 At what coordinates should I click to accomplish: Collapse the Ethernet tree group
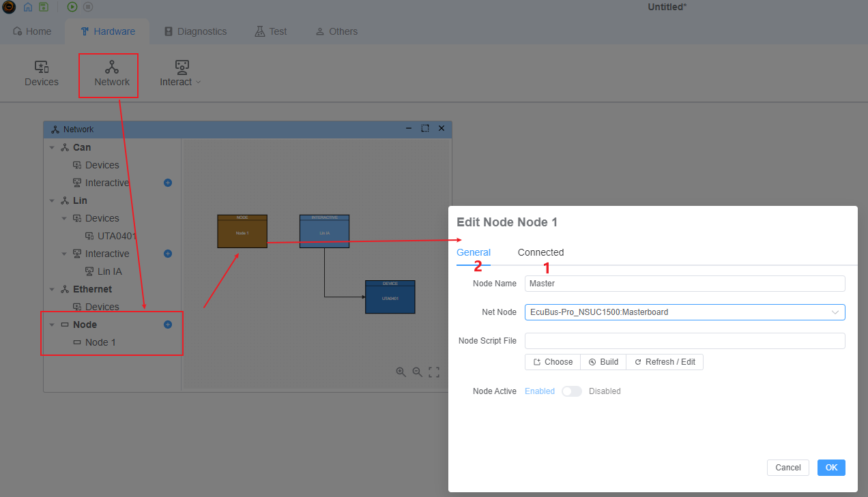point(52,289)
